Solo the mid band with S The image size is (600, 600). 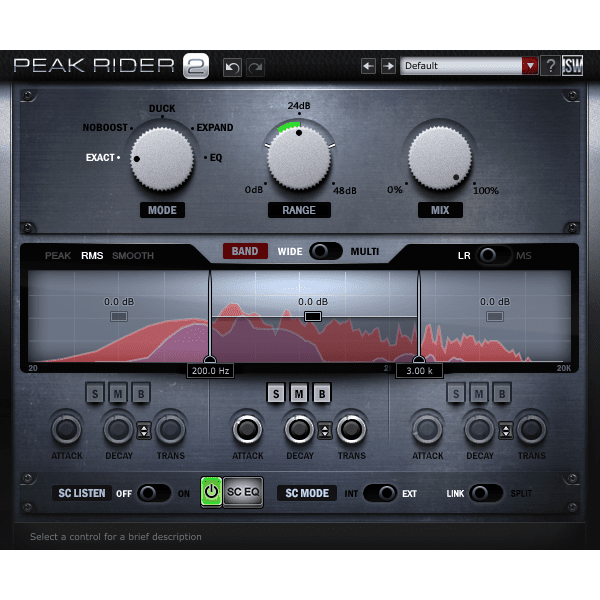pos(276,393)
